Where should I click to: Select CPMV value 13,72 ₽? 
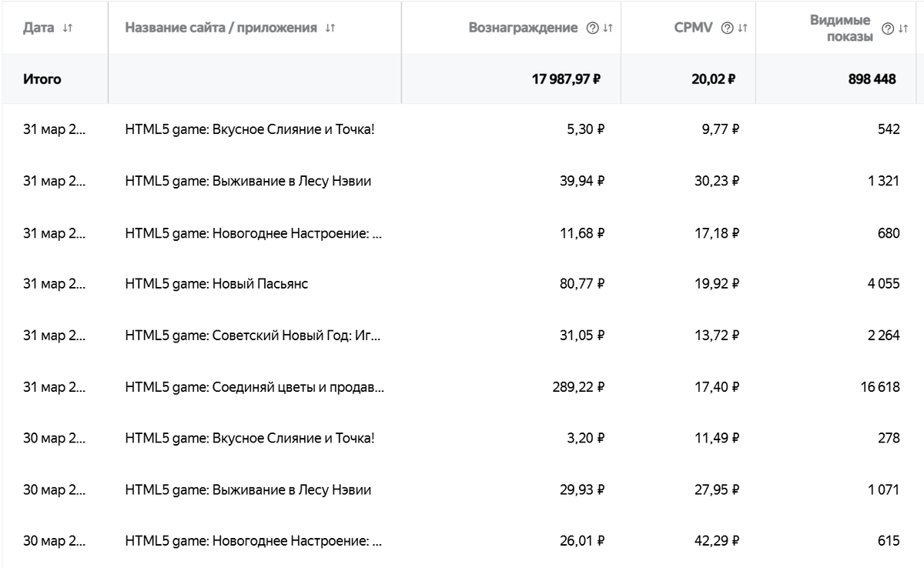click(x=718, y=336)
